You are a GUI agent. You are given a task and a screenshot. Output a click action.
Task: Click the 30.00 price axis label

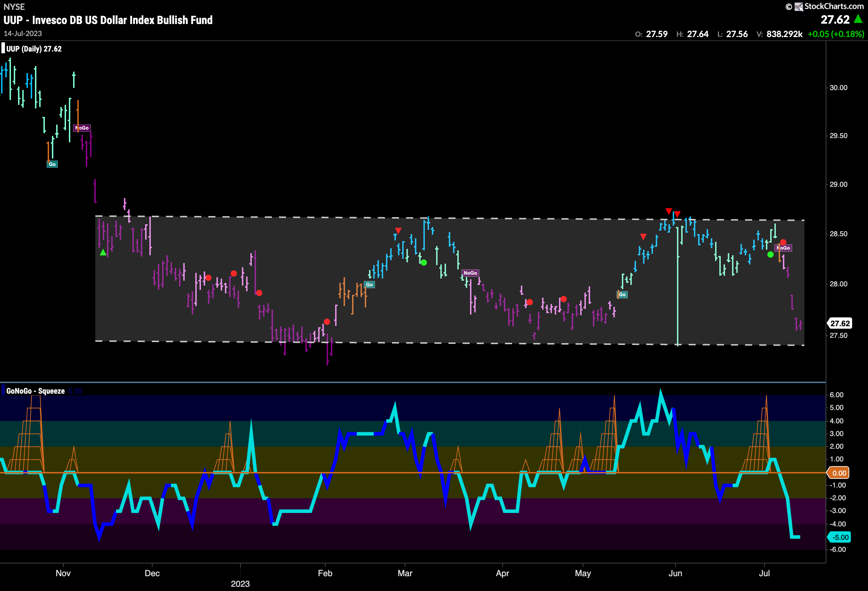(x=838, y=88)
